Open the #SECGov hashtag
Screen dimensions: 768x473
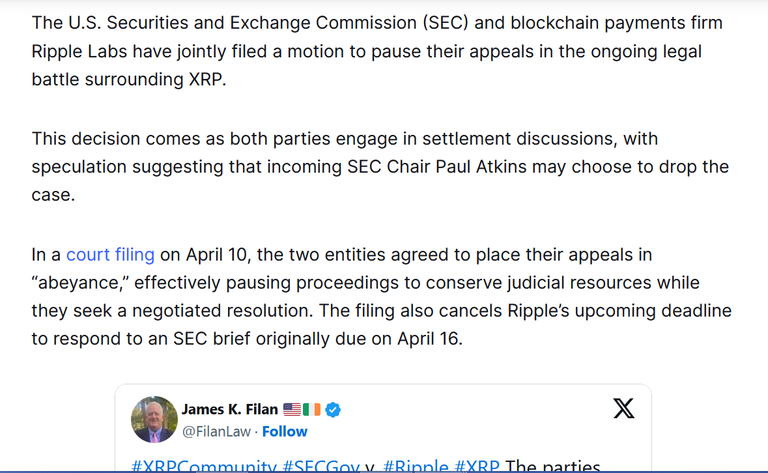click(321, 466)
